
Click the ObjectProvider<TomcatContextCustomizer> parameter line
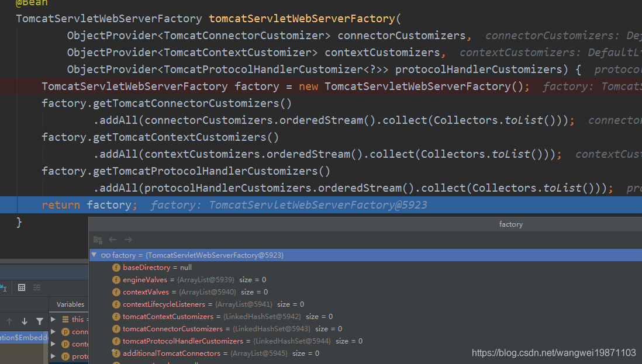click(256, 53)
